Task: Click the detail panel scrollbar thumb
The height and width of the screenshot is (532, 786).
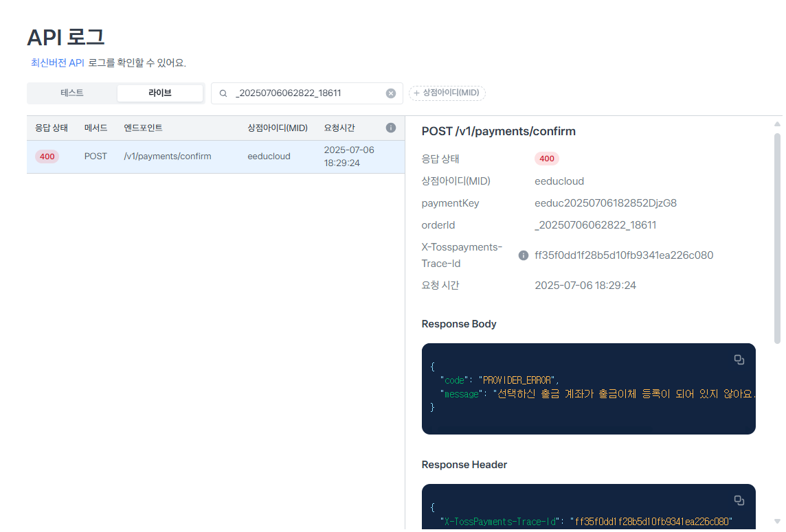Action: [778, 238]
